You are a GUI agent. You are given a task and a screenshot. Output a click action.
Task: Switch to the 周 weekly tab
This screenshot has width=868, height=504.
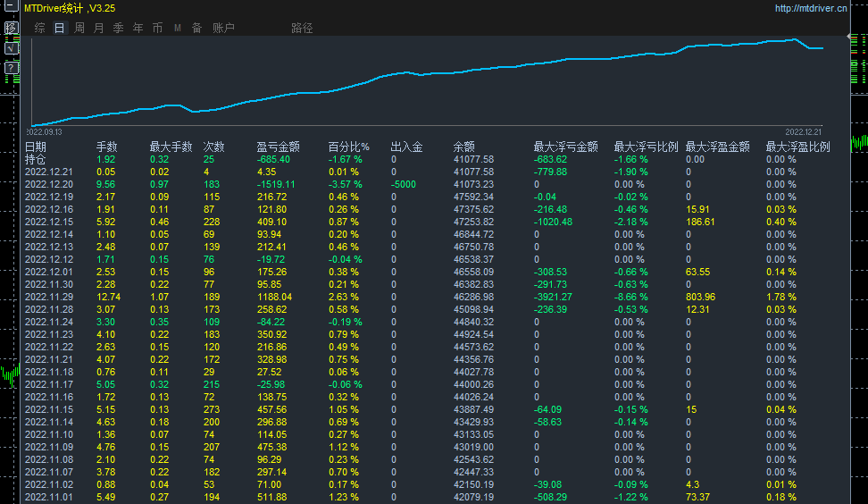point(79,28)
